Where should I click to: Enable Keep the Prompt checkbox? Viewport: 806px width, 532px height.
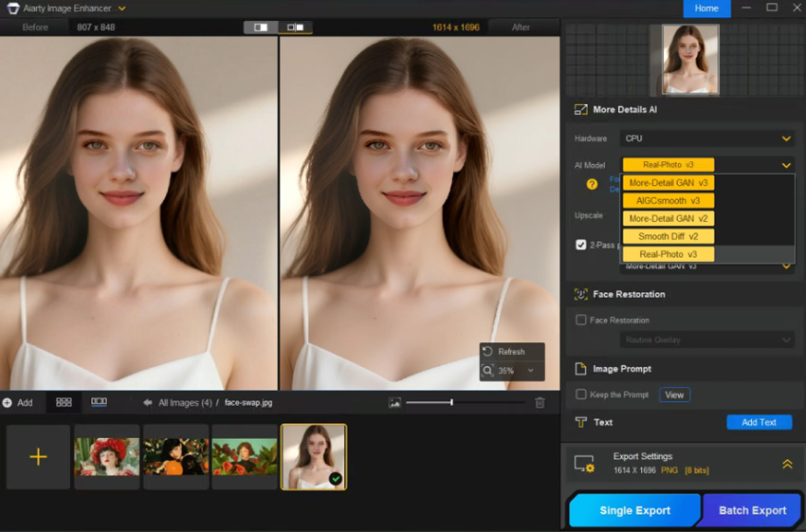pyautogui.click(x=581, y=394)
